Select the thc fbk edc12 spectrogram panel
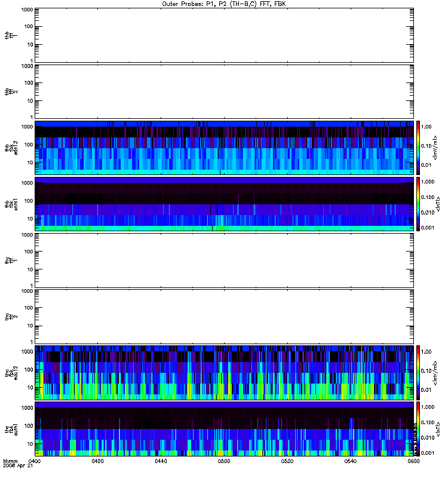The height and width of the screenshot is (478, 448). [225, 372]
